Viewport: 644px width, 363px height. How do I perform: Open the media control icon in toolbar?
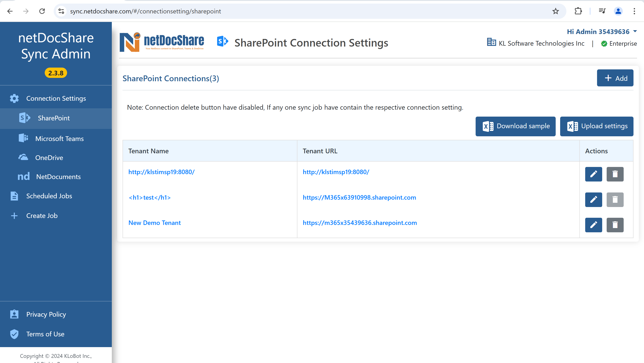coord(602,11)
